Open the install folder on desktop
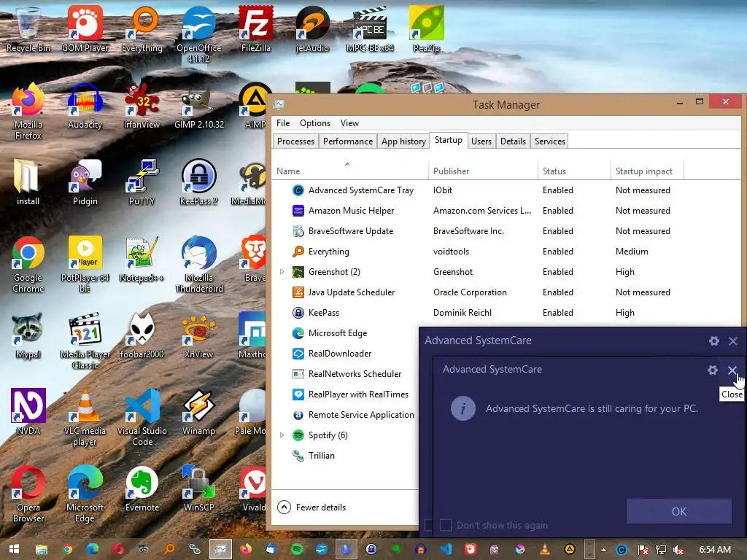This screenshot has width=747, height=560. tap(28, 182)
